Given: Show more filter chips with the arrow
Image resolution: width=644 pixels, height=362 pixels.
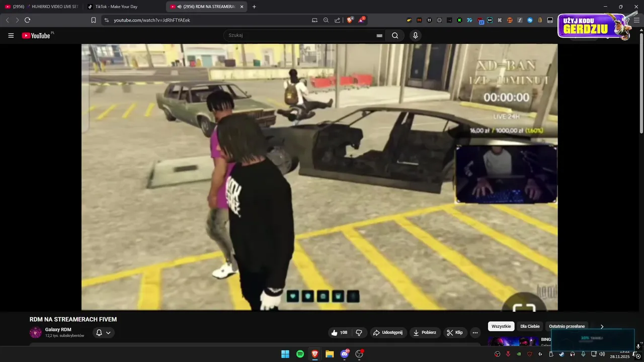Looking at the screenshot, I should coord(602,326).
